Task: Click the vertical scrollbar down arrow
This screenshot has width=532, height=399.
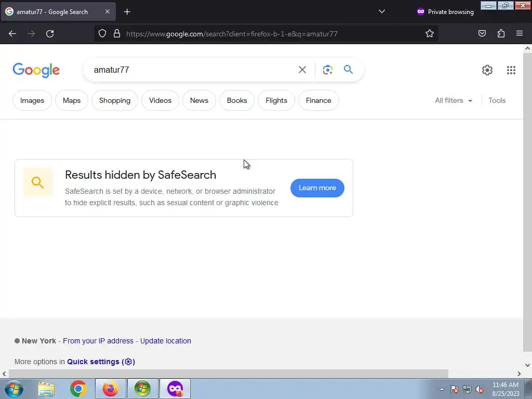Action: click(x=528, y=365)
